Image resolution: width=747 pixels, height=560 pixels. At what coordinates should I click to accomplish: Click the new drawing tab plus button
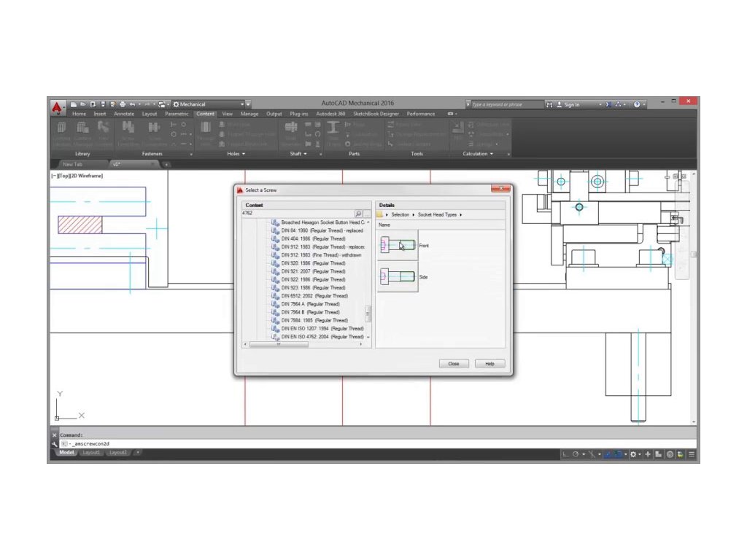point(166,164)
